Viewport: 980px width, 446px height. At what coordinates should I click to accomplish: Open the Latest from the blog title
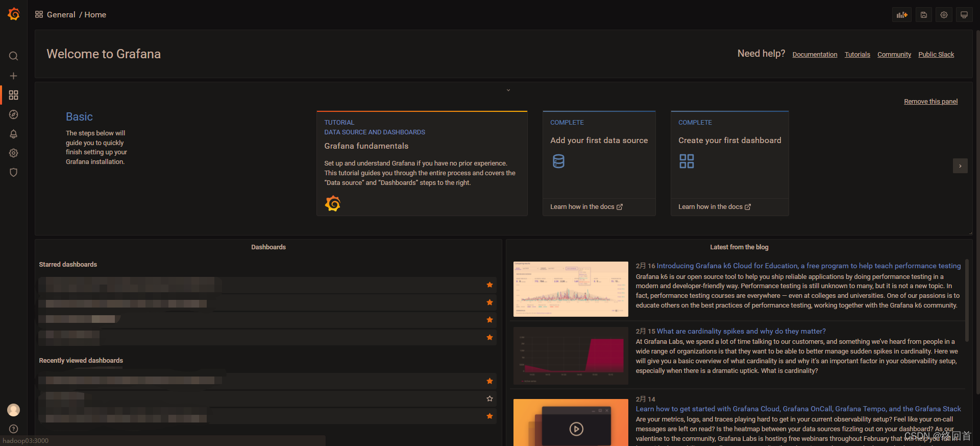pos(739,247)
